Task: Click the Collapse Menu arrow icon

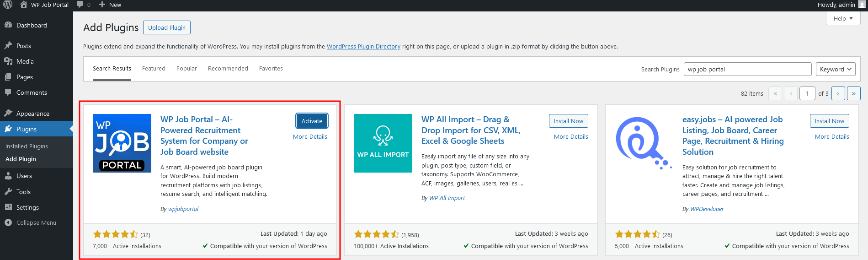Action: [8, 222]
